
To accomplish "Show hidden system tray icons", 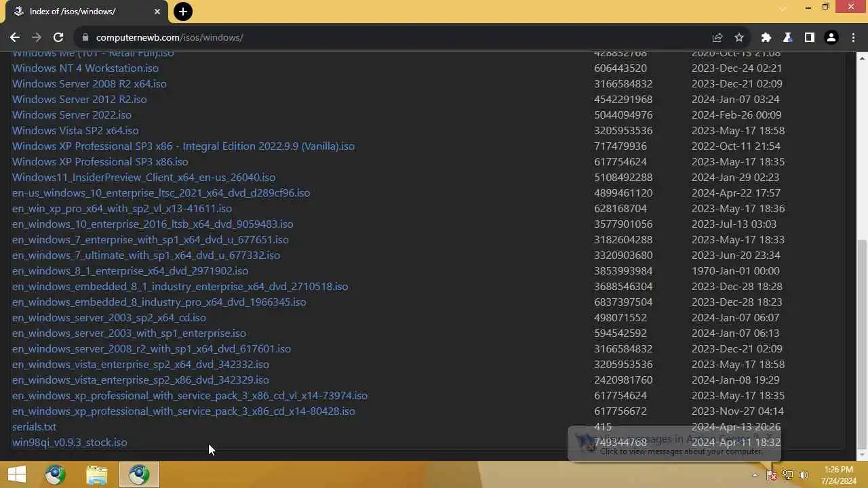I will (755, 475).
